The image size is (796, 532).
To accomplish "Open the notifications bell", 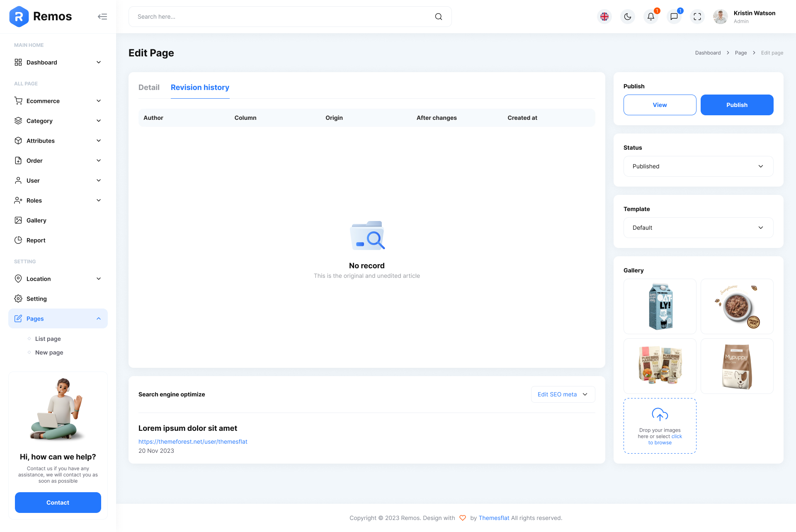I will 651,17.
